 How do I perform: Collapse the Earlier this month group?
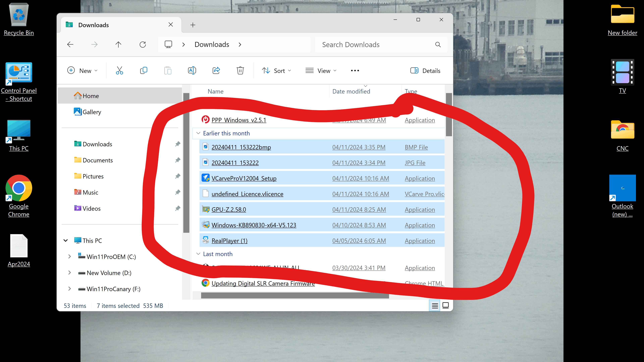(x=198, y=133)
